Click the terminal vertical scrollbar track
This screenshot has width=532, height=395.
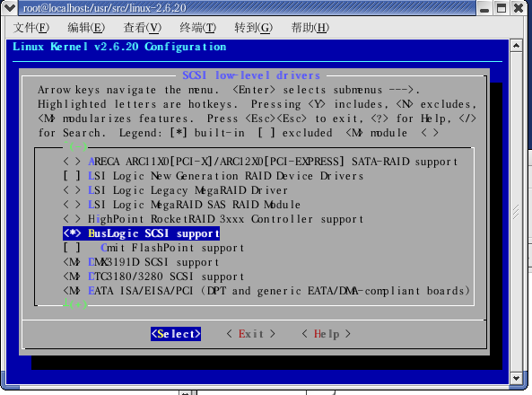516,212
